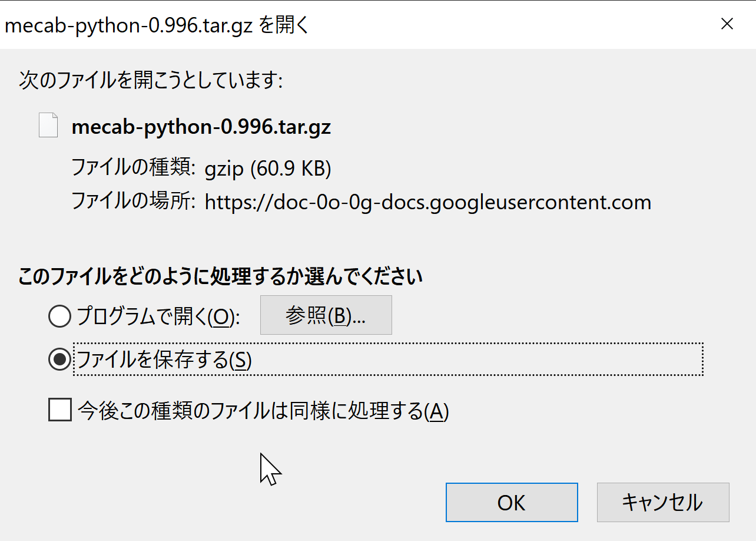
Task: Click the gzip file type value
Action: tap(224, 169)
